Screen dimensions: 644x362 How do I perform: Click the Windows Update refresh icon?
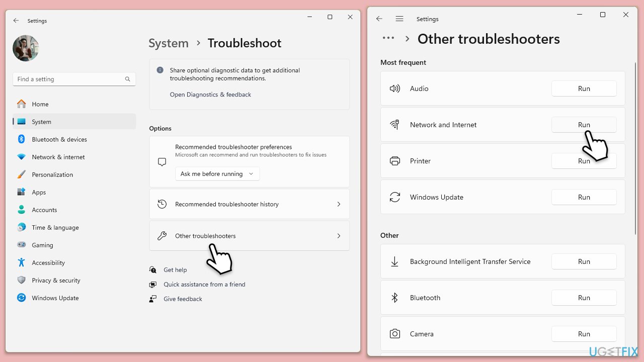(395, 197)
